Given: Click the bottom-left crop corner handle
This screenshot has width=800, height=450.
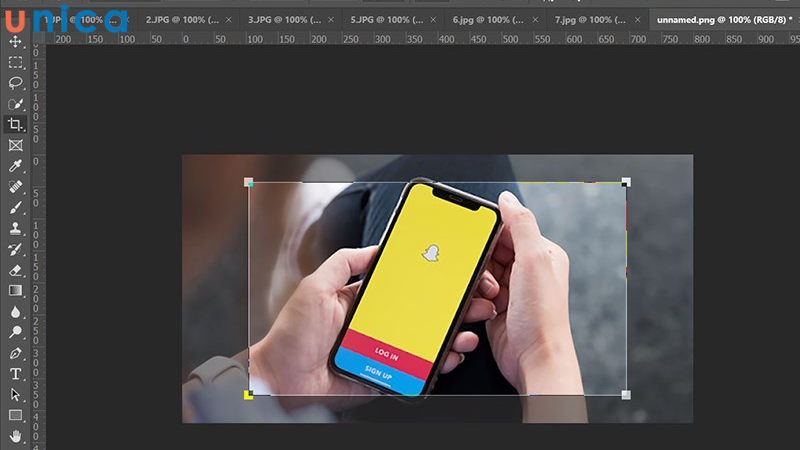Looking at the screenshot, I should [x=248, y=395].
